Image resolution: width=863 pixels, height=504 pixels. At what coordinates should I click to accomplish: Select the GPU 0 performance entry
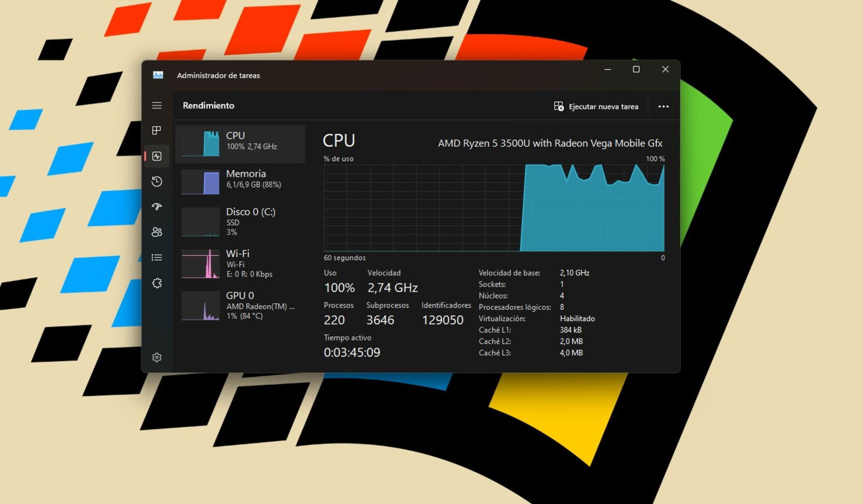point(240,306)
